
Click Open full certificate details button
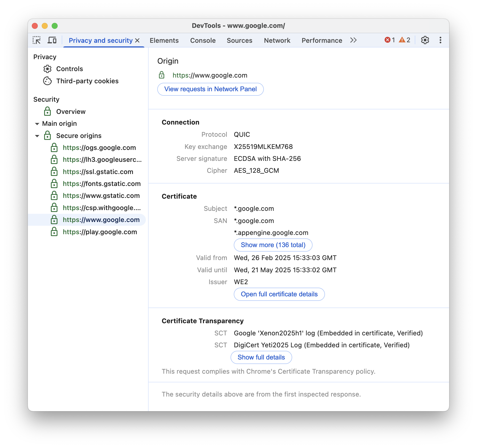coord(279,294)
